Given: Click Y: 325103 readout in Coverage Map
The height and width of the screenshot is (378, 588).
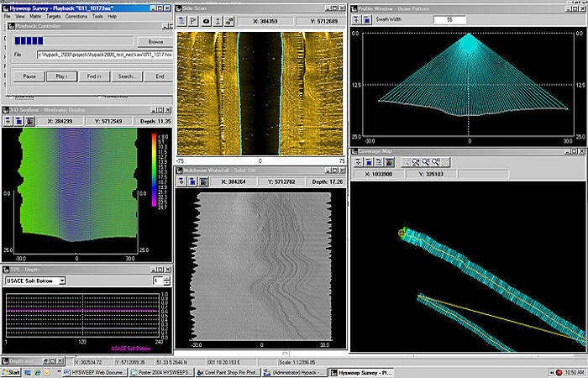Looking at the screenshot, I should tap(431, 174).
